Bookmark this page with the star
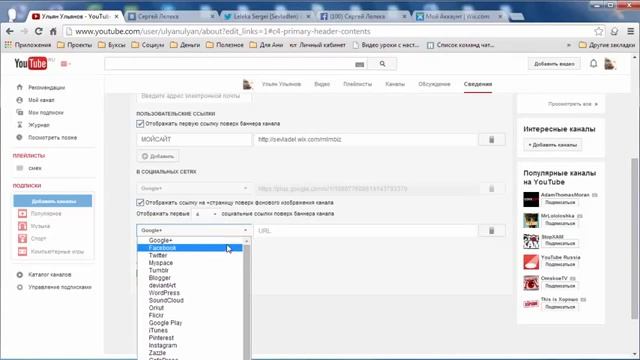640x360 pixels. coord(598,31)
